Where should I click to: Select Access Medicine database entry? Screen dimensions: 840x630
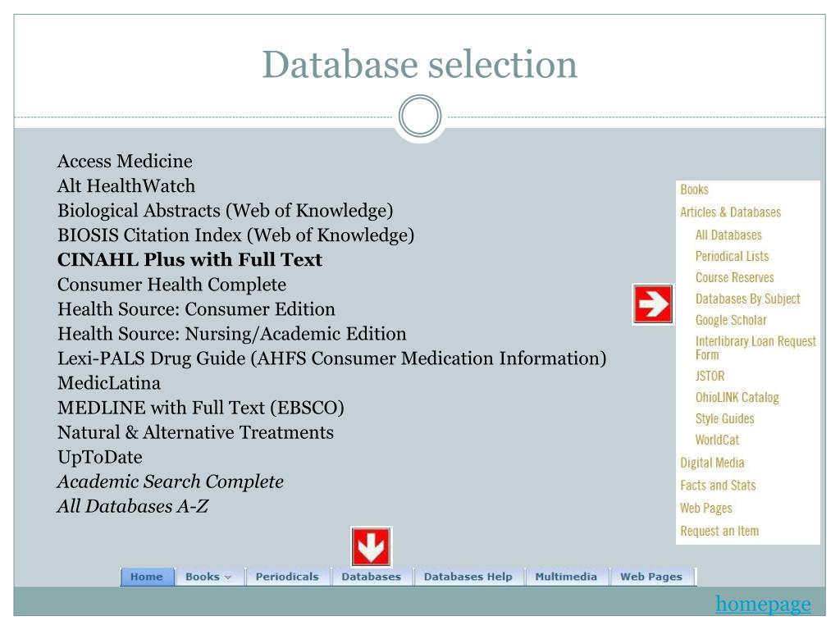pyautogui.click(x=125, y=162)
